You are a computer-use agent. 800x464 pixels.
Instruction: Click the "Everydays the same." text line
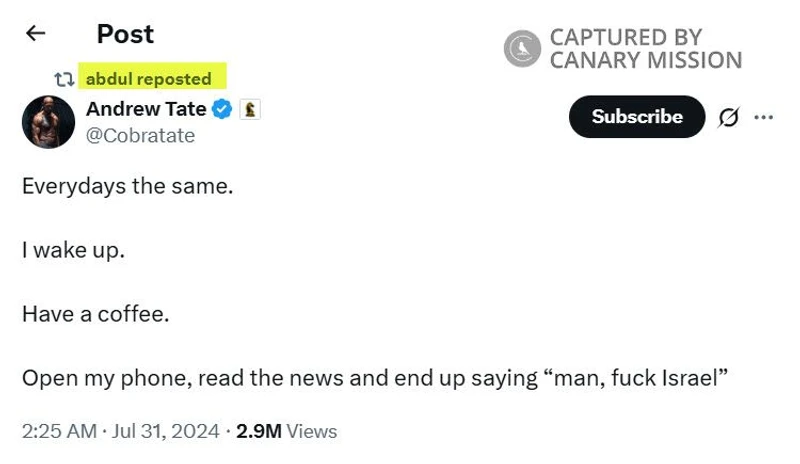pos(127,186)
